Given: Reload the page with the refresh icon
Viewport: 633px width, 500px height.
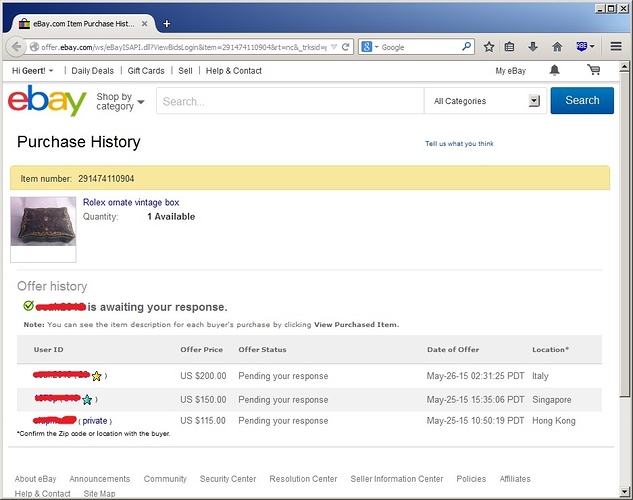Looking at the screenshot, I should 346,47.
